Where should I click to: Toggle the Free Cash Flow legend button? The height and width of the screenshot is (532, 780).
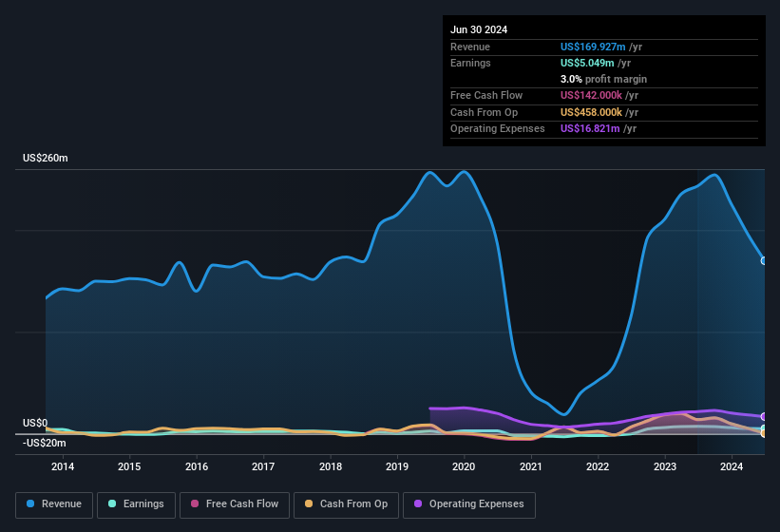(x=235, y=504)
